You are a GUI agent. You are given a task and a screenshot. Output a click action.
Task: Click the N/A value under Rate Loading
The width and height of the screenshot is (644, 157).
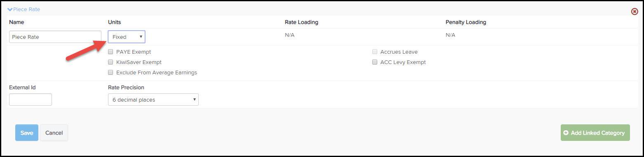click(x=289, y=35)
